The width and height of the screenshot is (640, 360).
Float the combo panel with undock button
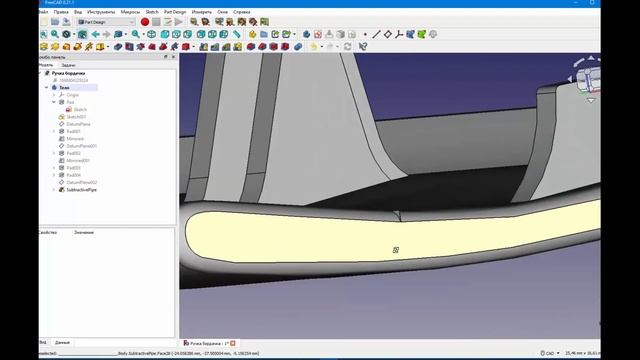click(166, 57)
